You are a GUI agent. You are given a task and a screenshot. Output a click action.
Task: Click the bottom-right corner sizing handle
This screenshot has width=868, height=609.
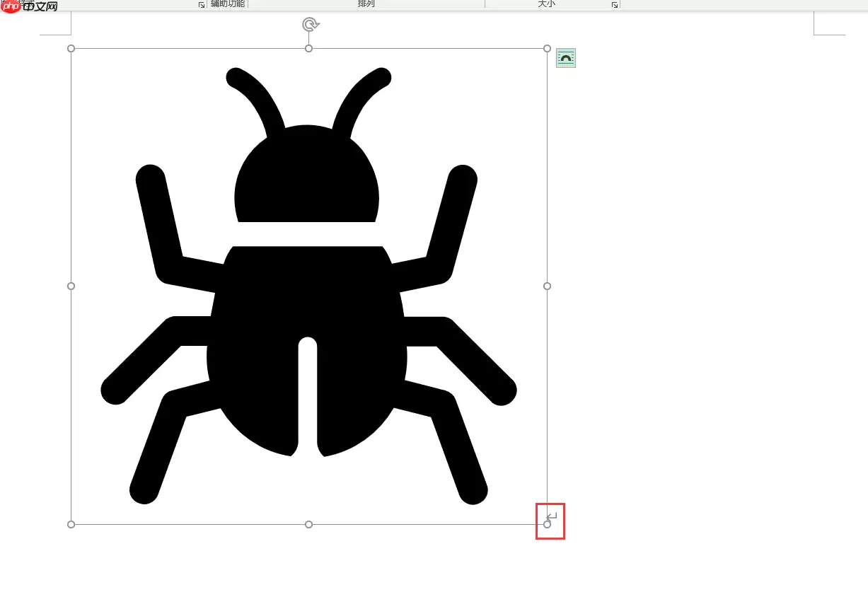pyautogui.click(x=547, y=524)
